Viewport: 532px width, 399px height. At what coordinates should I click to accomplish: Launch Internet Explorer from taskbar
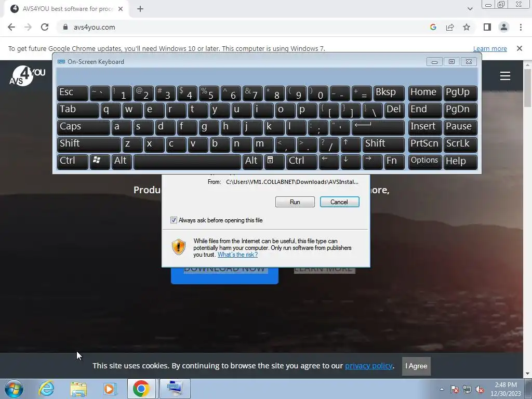click(x=46, y=389)
